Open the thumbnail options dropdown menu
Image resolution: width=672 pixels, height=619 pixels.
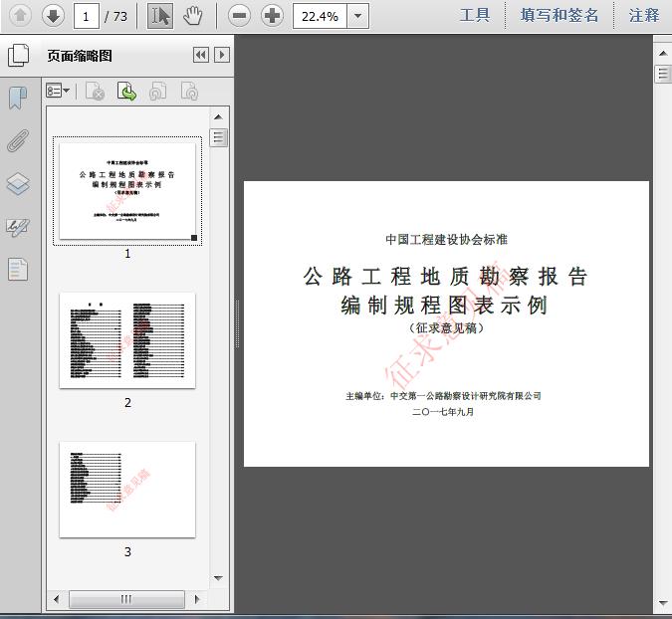pyautogui.click(x=58, y=91)
